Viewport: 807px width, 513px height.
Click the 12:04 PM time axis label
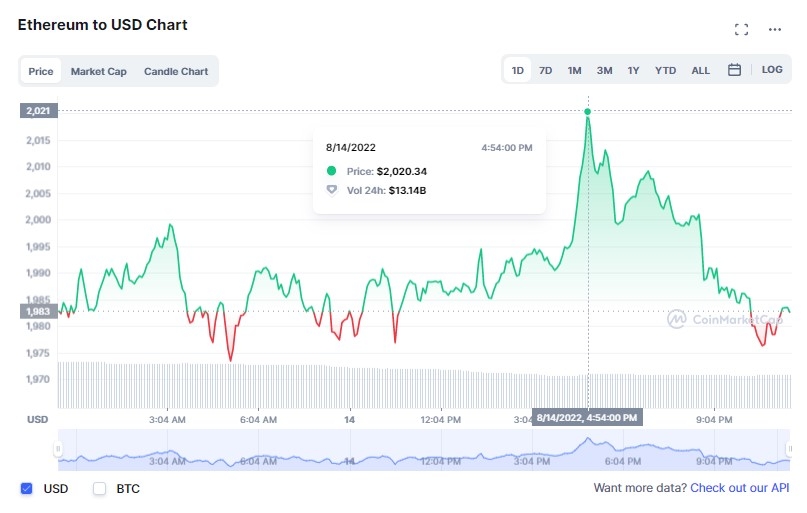(440, 420)
